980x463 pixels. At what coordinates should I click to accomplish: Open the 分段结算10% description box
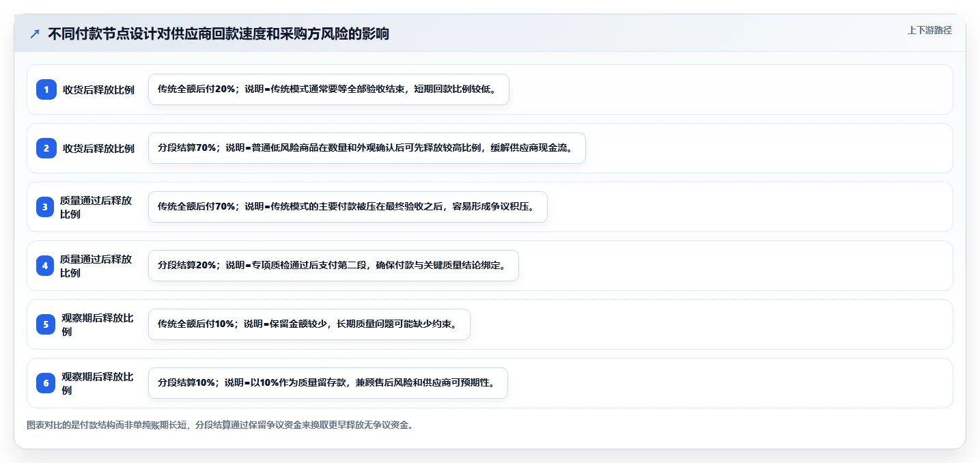click(328, 383)
